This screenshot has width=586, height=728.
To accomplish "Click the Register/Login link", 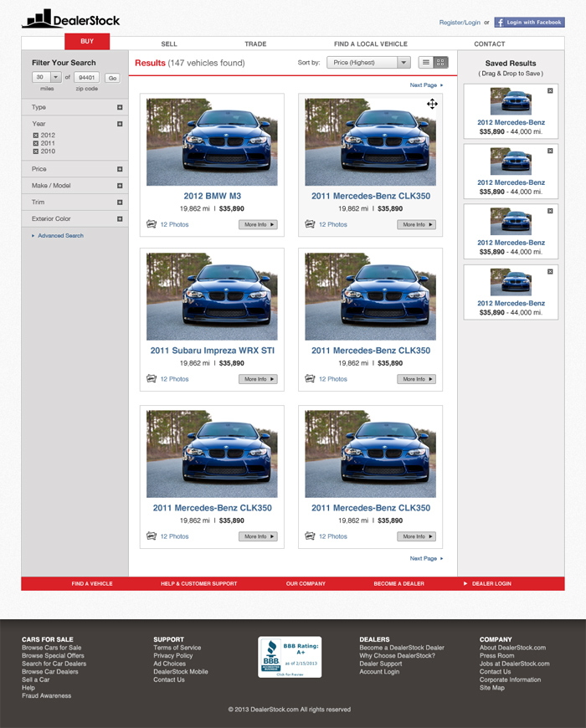I will 460,23.
